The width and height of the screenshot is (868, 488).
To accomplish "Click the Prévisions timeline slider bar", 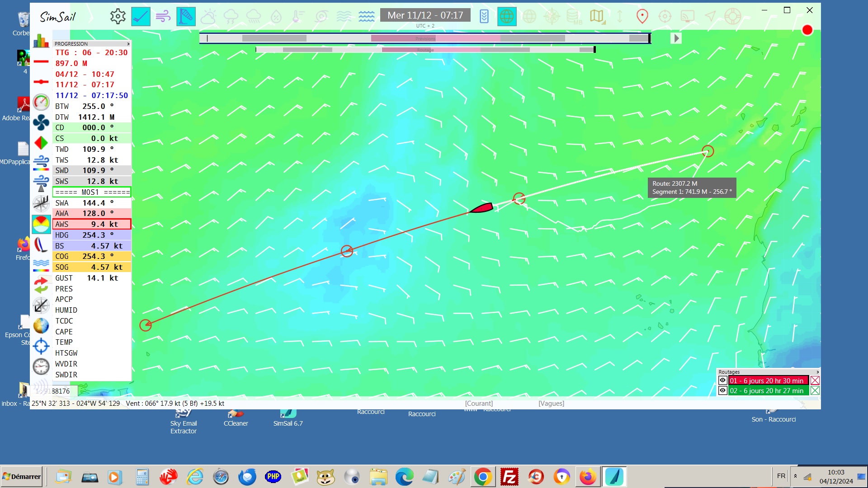I will coord(425,38).
